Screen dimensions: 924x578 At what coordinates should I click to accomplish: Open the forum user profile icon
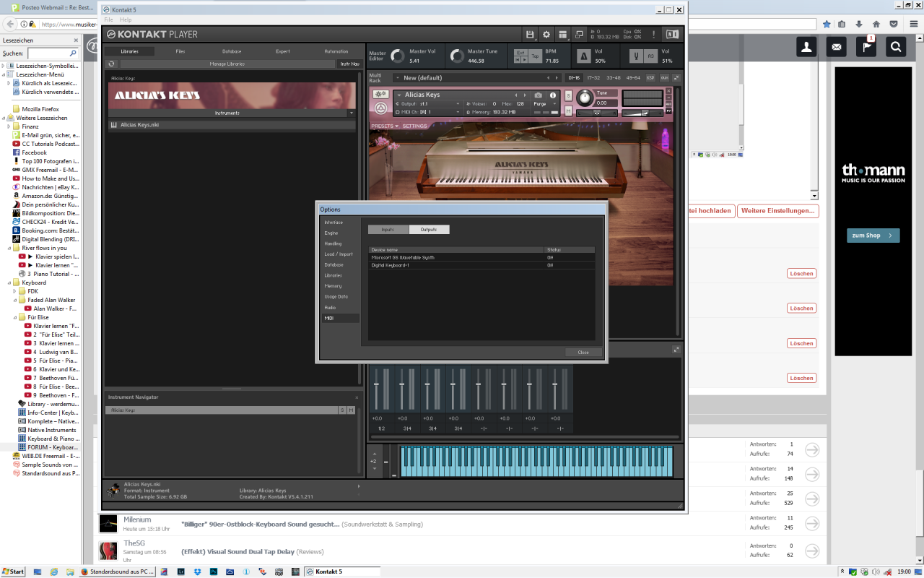click(x=806, y=47)
